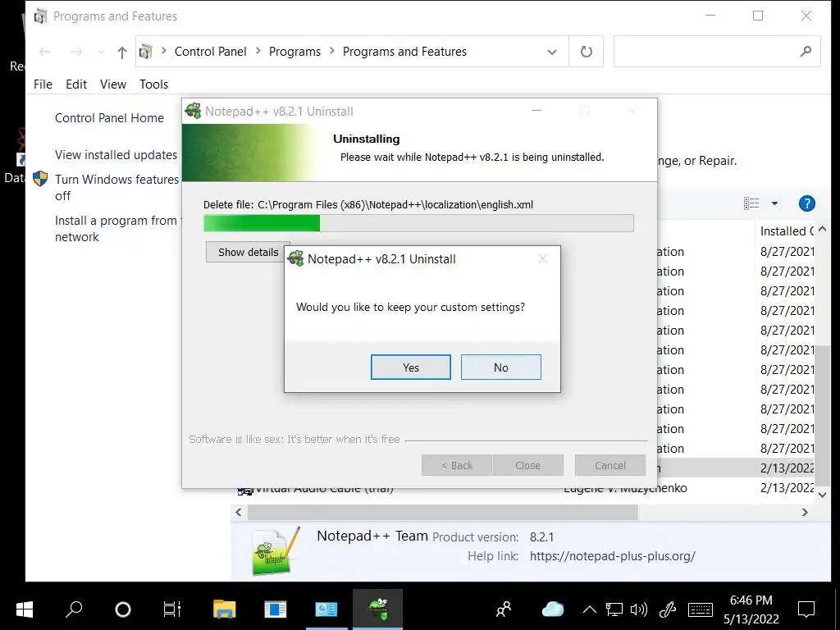
Task: Click Programs and Features breadcrumb segment
Action: (404, 52)
